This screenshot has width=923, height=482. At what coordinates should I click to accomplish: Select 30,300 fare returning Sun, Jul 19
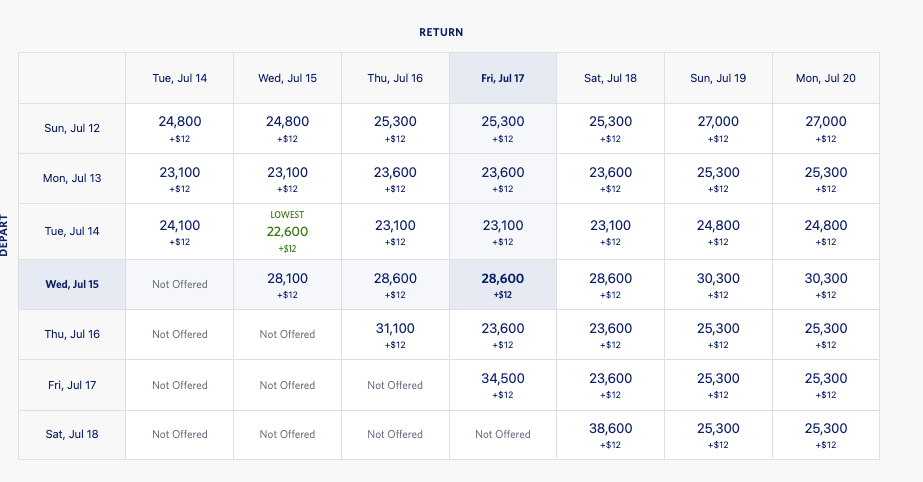coord(718,284)
